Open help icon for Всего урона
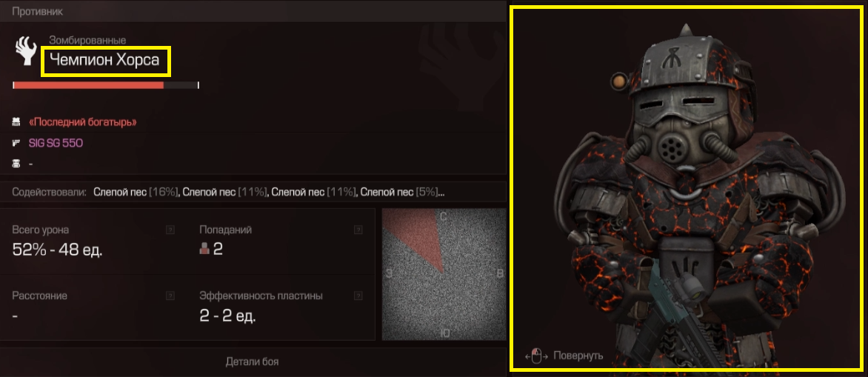The width and height of the screenshot is (868, 377). [170, 230]
